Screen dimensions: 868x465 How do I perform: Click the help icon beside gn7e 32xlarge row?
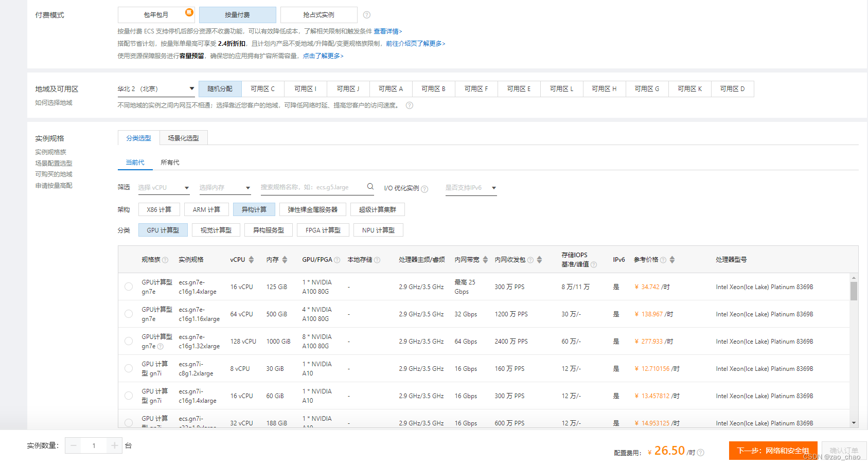160,347
